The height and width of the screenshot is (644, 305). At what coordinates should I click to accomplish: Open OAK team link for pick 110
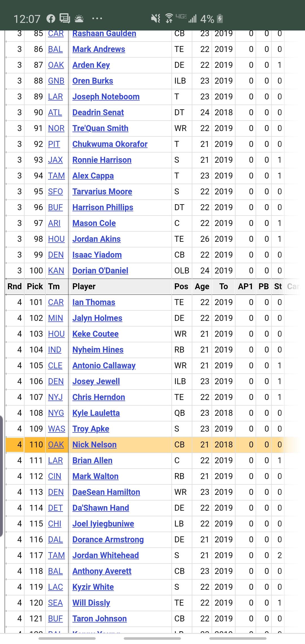pos(56,445)
